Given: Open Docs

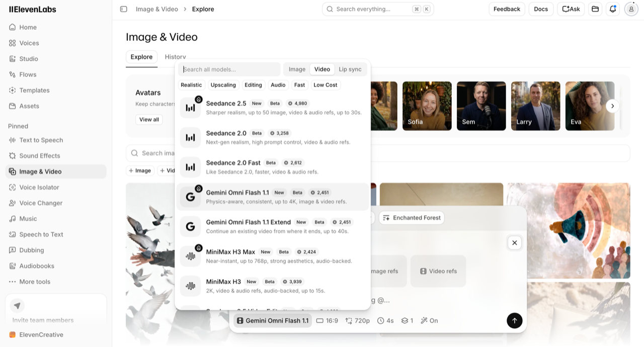Looking at the screenshot, I should [x=541, y=9].
